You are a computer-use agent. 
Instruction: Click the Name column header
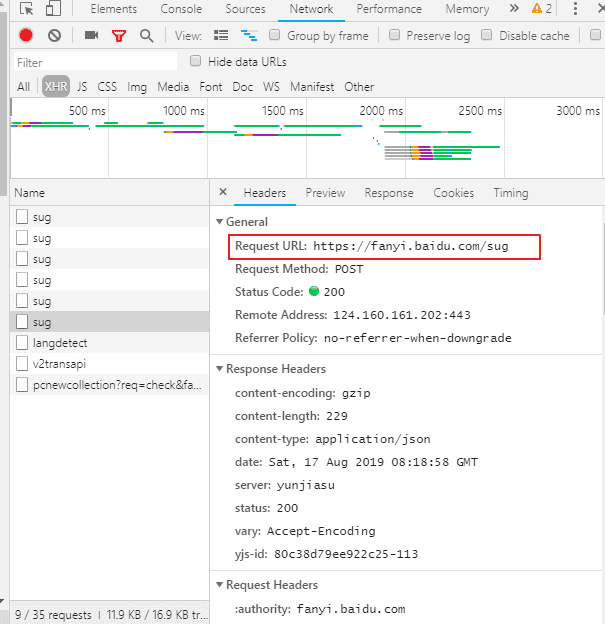coord(109,193)
